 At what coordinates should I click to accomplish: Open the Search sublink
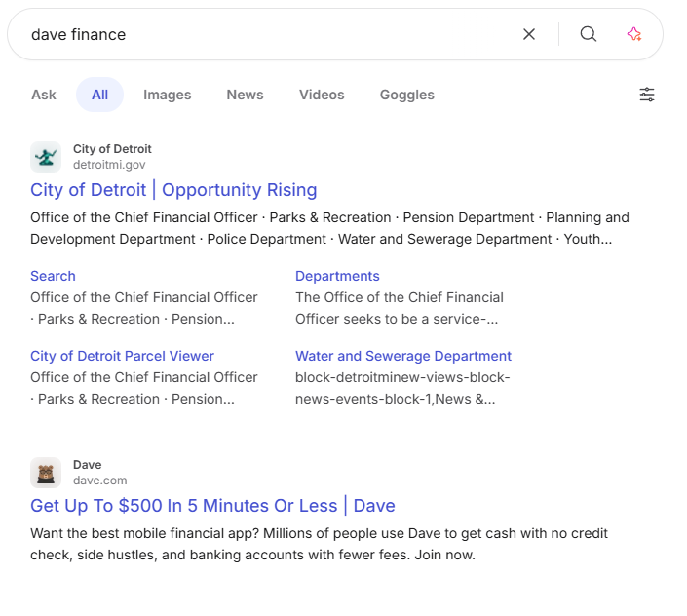tap(53, 276)
